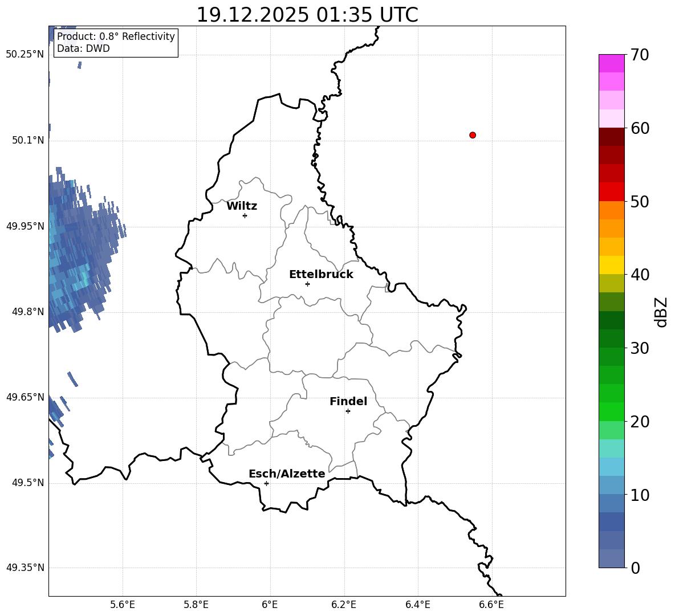
Task: Click the 49.5°N latitude label
Action: pos(28,483)
